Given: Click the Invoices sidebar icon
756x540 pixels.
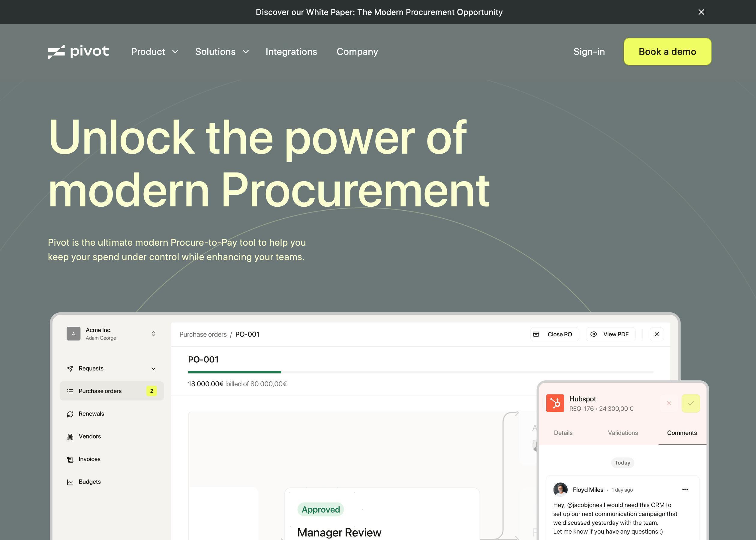Looking at the screenshot, I should [70, 459].
